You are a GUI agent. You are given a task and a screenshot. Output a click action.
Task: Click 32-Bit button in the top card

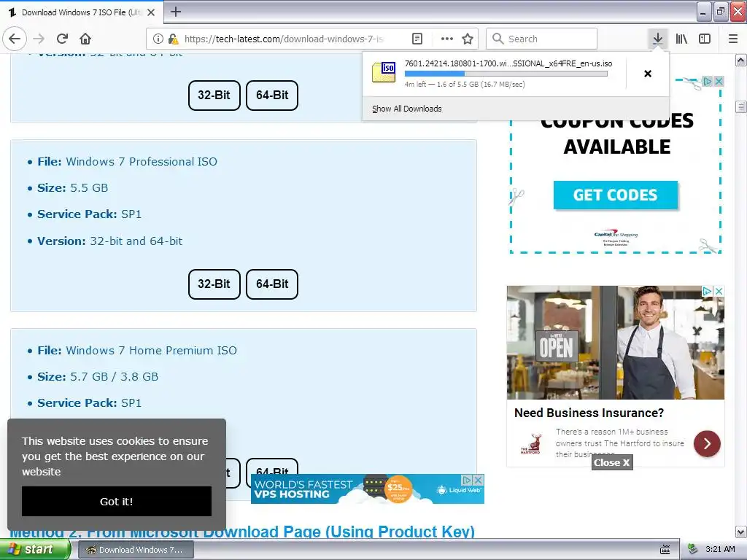pos(214,96)
